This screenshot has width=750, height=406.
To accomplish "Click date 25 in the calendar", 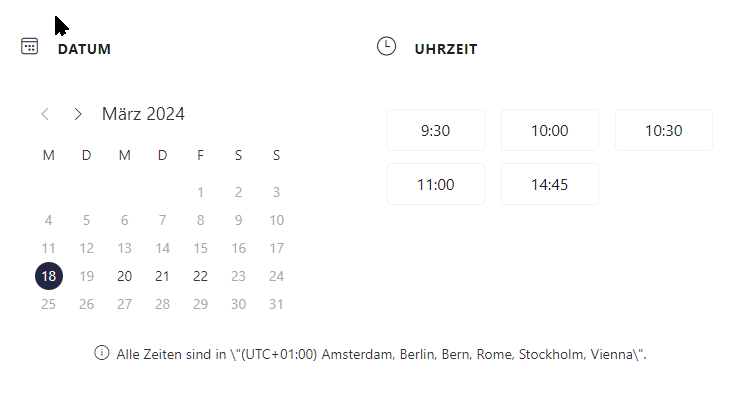I will pos(49,304).
